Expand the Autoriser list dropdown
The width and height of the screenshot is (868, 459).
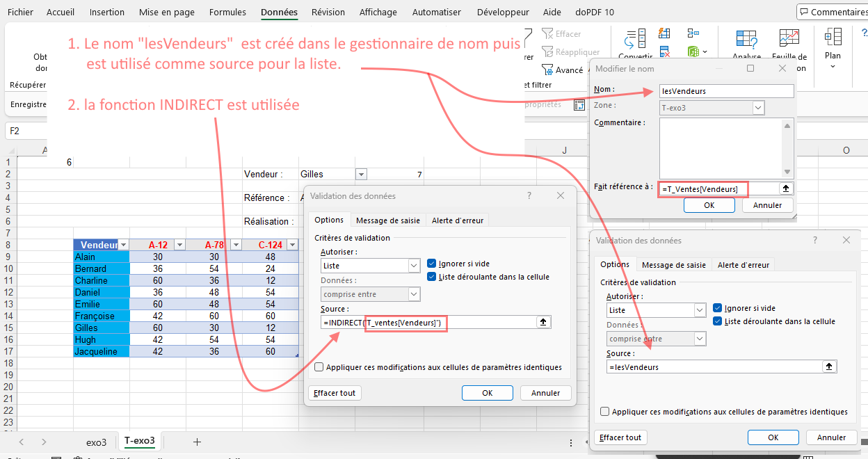(x=414, y=266)
